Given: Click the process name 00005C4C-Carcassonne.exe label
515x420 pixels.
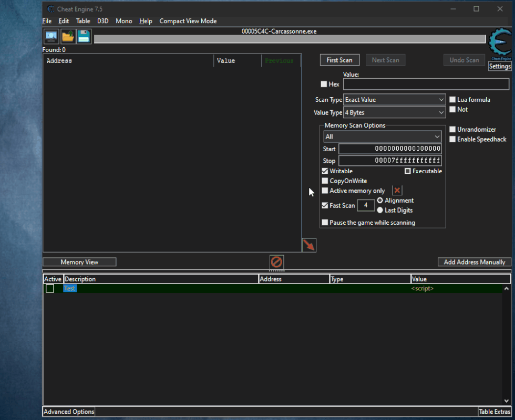Looking at the screenshot, I should 279,31.
